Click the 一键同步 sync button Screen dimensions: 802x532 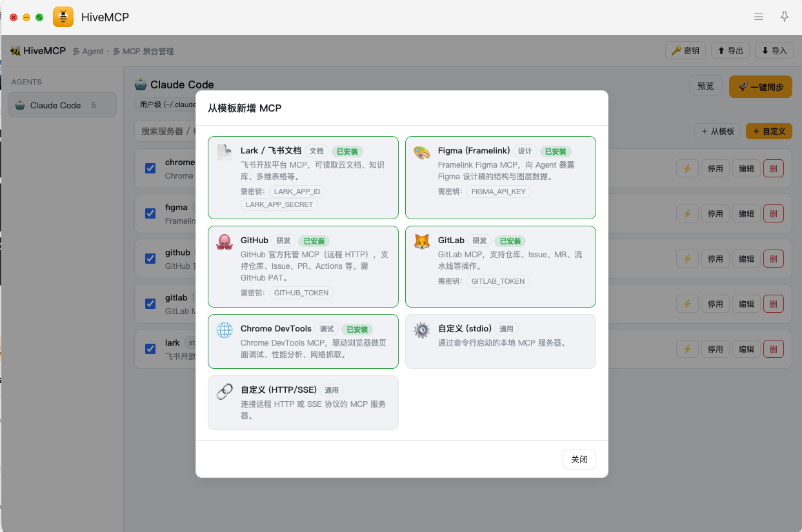pyautogui.click(x=761, y=87)
